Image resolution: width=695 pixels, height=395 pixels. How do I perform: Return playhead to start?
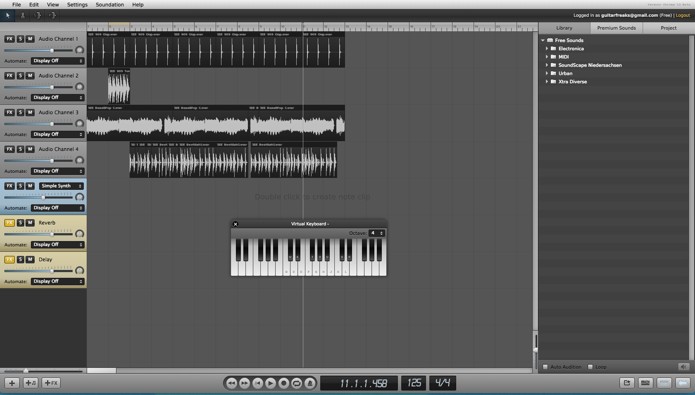click(x=258, y=383)
